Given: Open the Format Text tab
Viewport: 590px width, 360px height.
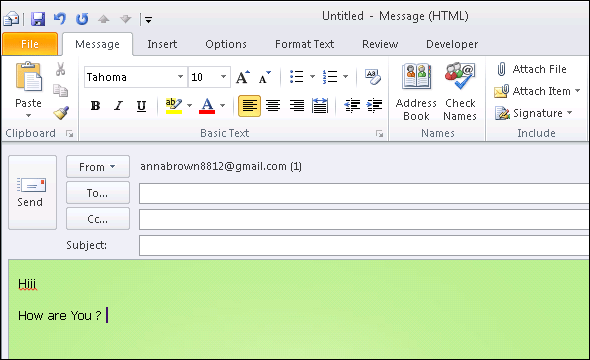Looking at the screenshot, I should pyautogui.click(x=304, y=44).
